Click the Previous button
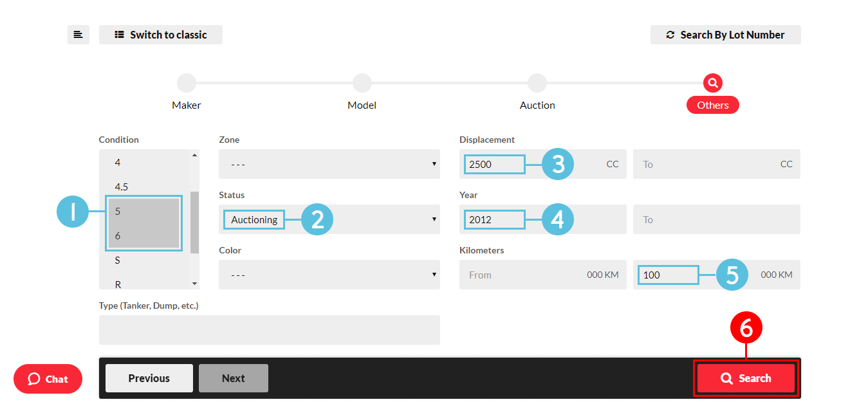This screenshot has width=868, height=402. [x=149, y=378]
